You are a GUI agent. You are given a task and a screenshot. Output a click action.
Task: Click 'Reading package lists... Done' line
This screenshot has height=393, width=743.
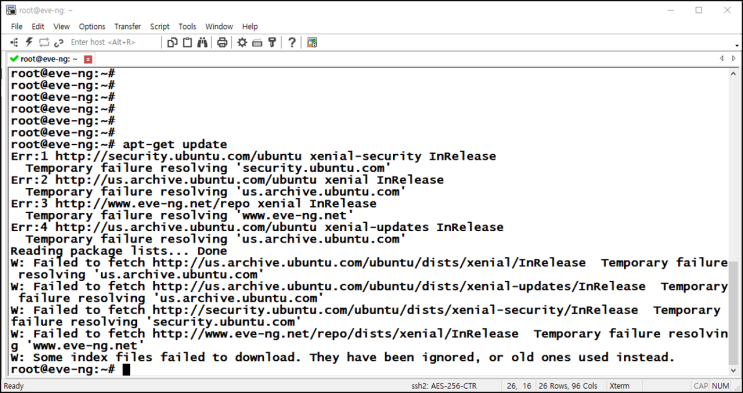(119, 251)
